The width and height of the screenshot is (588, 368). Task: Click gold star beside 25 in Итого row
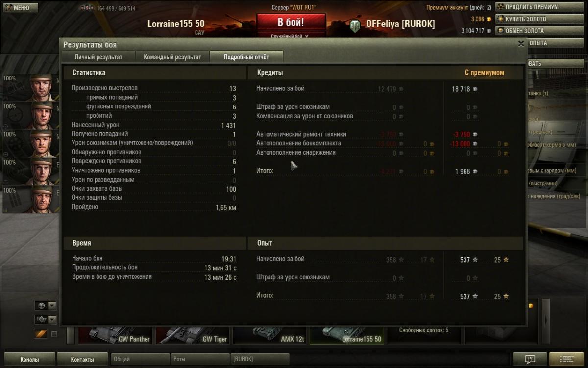(x=506, y=296)
